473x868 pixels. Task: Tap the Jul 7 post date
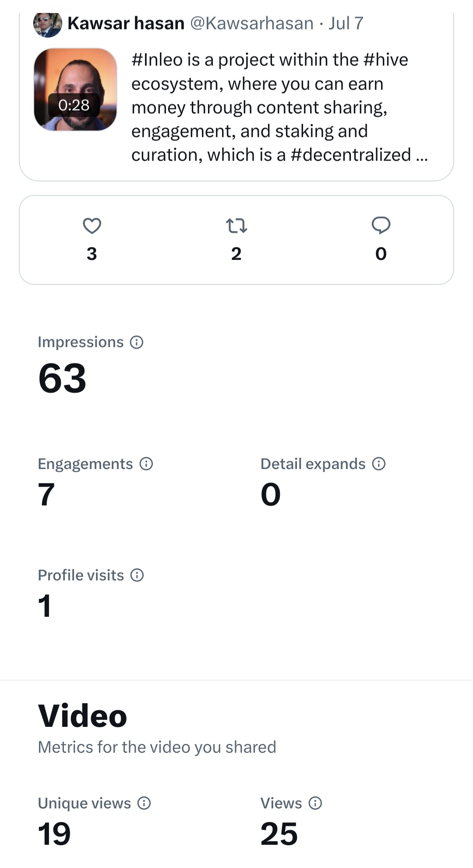346,23
